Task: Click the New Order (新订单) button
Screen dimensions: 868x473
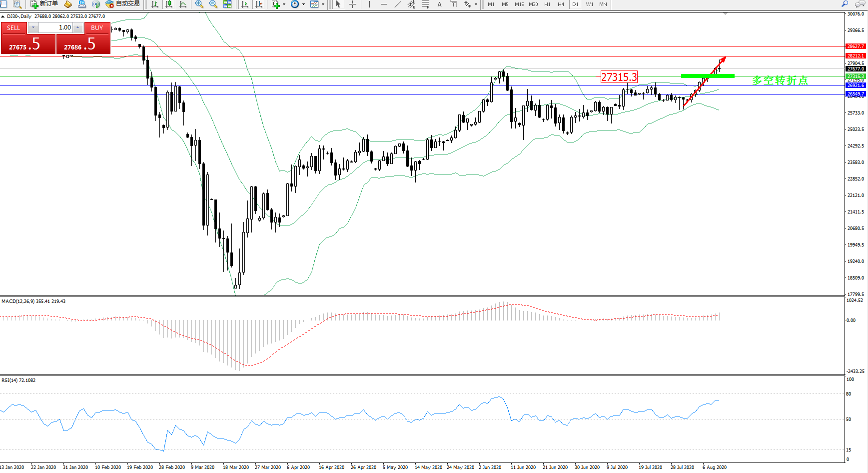Action: [x=44, y=4]
